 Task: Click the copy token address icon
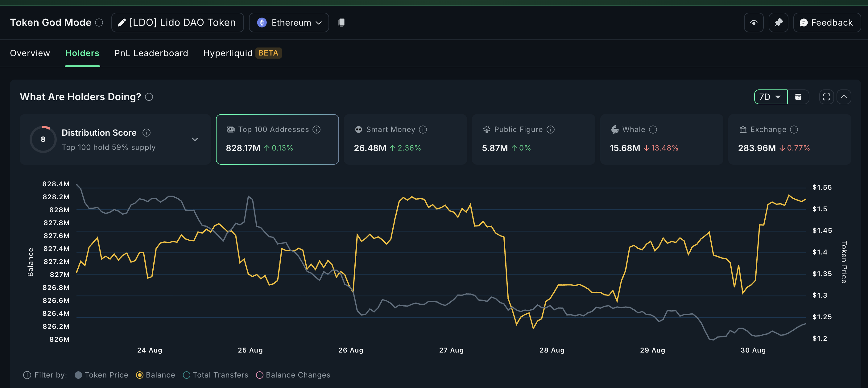[x=341, y=23]
